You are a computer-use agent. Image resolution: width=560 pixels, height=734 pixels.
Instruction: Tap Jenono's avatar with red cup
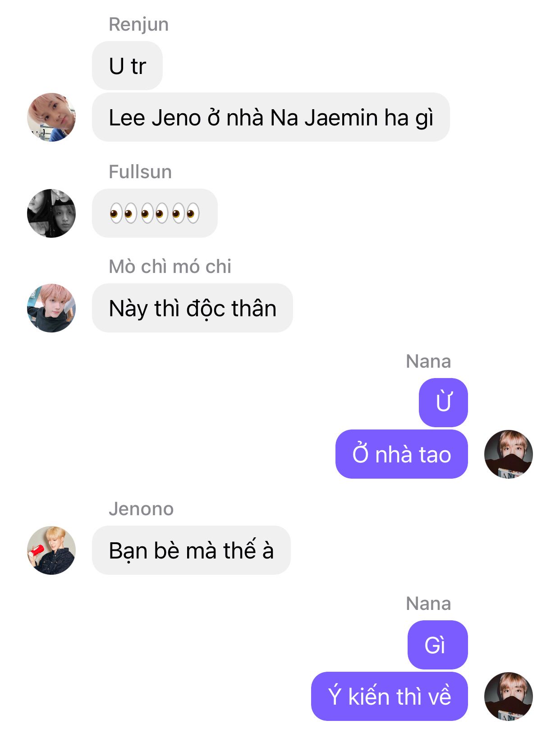tap(51, 550)
